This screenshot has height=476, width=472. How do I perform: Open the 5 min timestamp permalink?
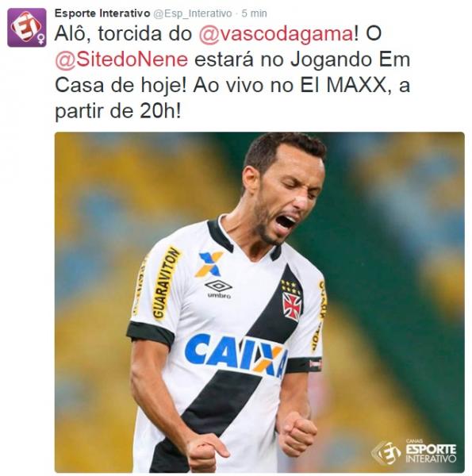[255, 13]
